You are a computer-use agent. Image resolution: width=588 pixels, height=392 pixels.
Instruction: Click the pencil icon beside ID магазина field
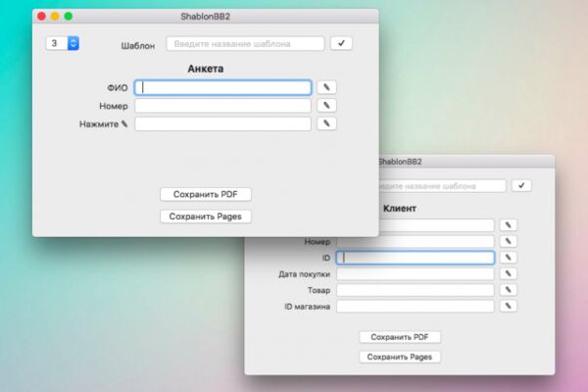click(x=508, y=306)
